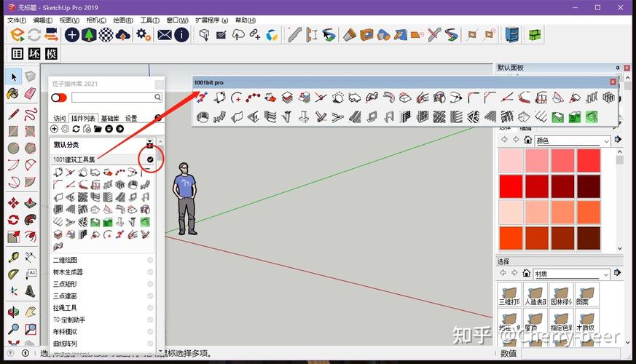The height and width of the screenshot is (364, 636).
Task: Click the cloud upload toolbar icon
Action: pos(123,35)
